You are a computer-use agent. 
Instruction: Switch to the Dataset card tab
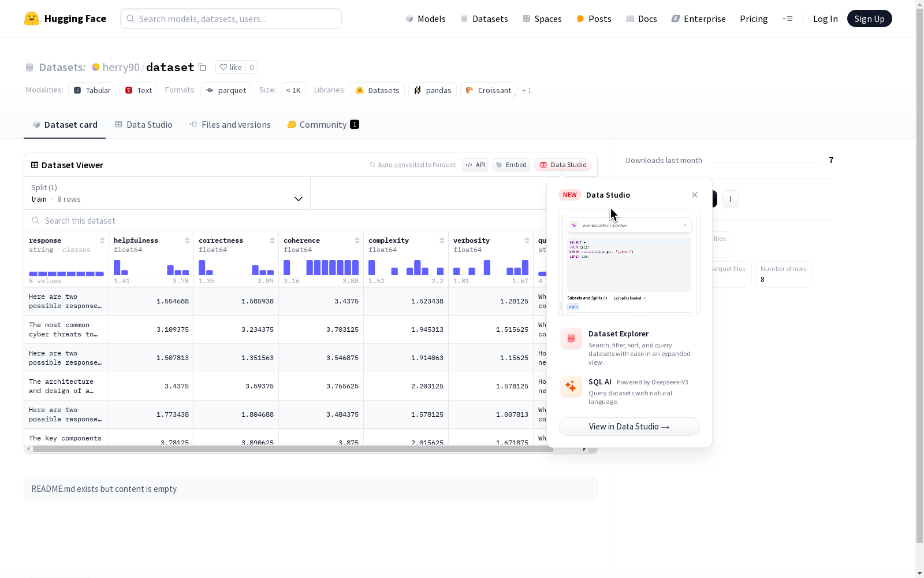click(x=65, y=125)
